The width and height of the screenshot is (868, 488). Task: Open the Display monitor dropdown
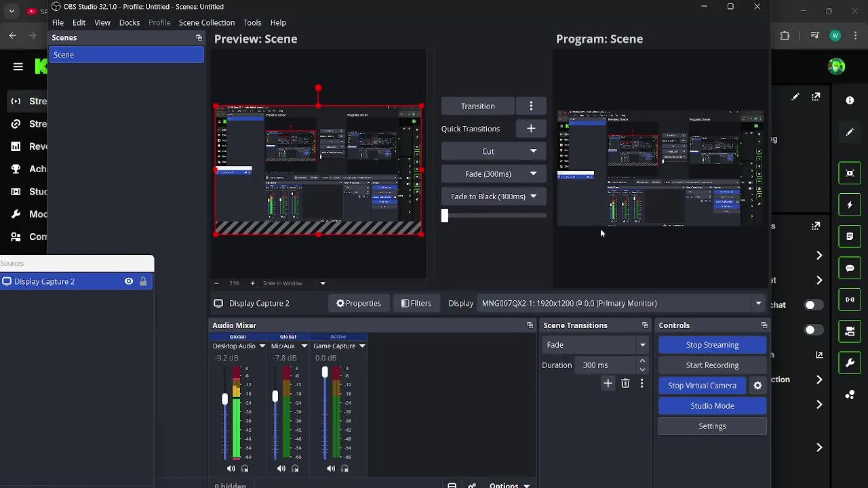620,304
